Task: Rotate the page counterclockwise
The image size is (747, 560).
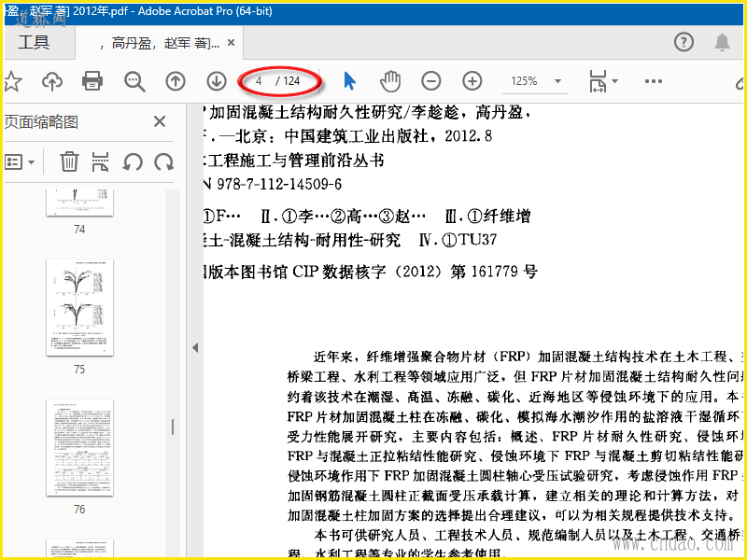Action: pyautogui.click(x=133, y=161)
